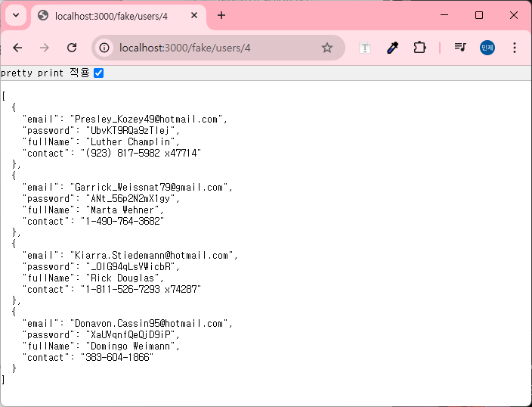The image size is (532, 407).
Task: Close the localhost:3000/fake/users/4 tab
Action: point(194,15)
